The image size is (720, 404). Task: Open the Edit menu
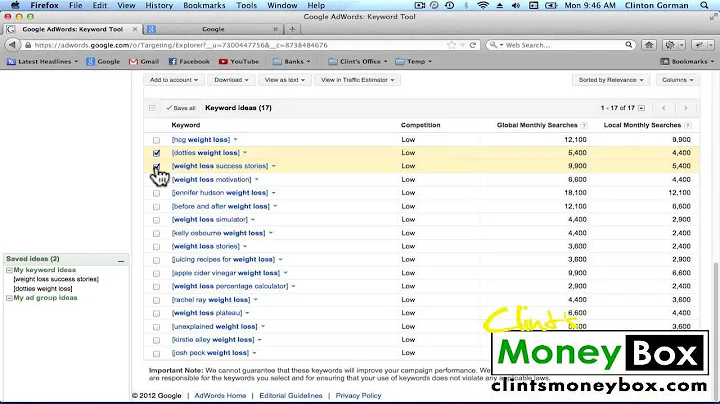[x=99, y=6]
